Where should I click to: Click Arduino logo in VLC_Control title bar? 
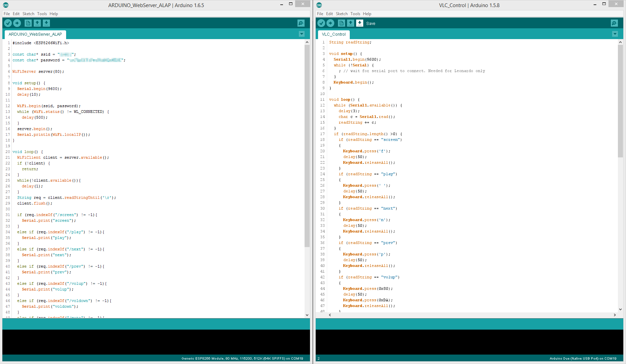tap(319, 5)
